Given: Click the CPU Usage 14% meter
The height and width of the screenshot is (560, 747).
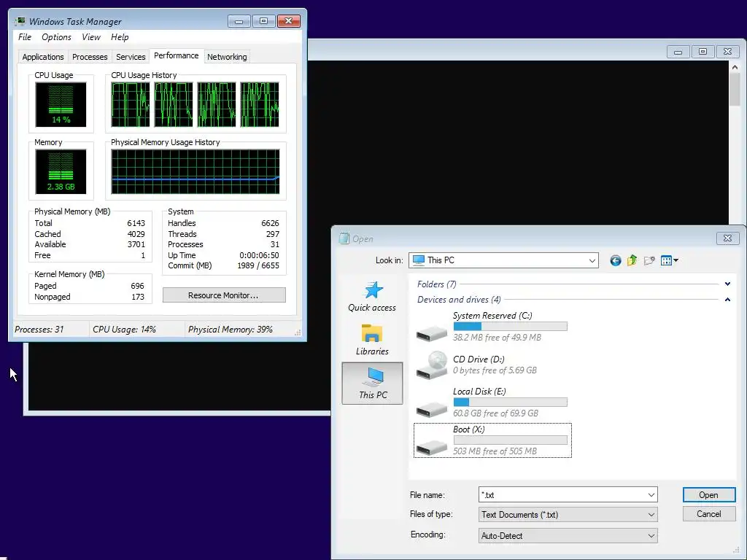Looking at the screenshot, I should [x=61, y=104].
